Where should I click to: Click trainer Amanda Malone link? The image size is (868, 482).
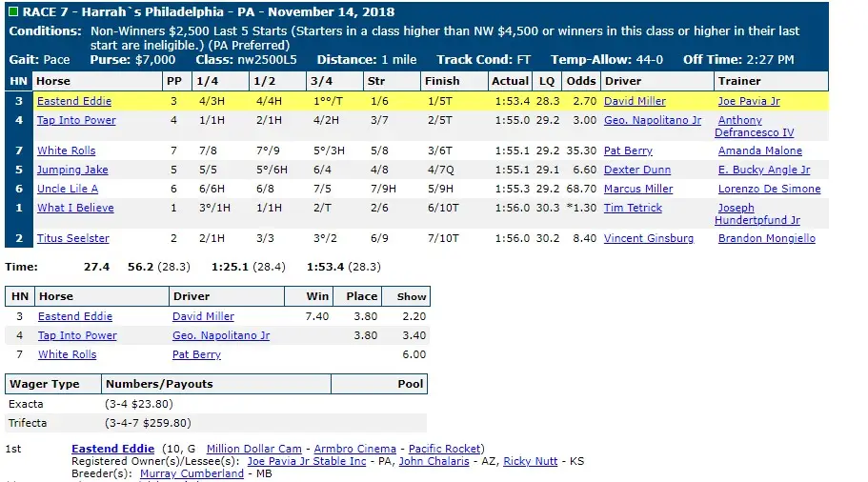tap(759, 151)
